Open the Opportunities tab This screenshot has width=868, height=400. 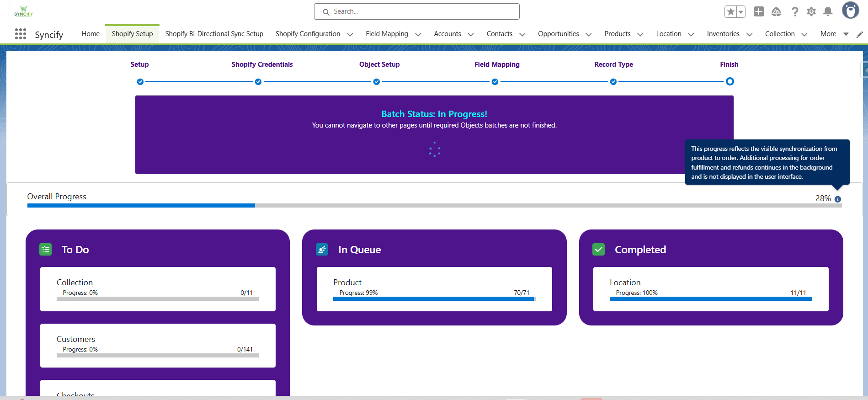pyautogui.click(x=559, y=34)
